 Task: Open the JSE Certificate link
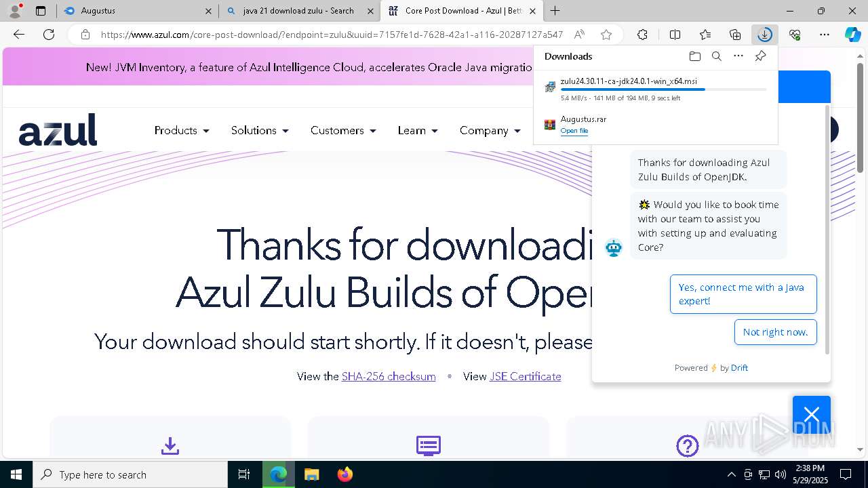(526, 376)
